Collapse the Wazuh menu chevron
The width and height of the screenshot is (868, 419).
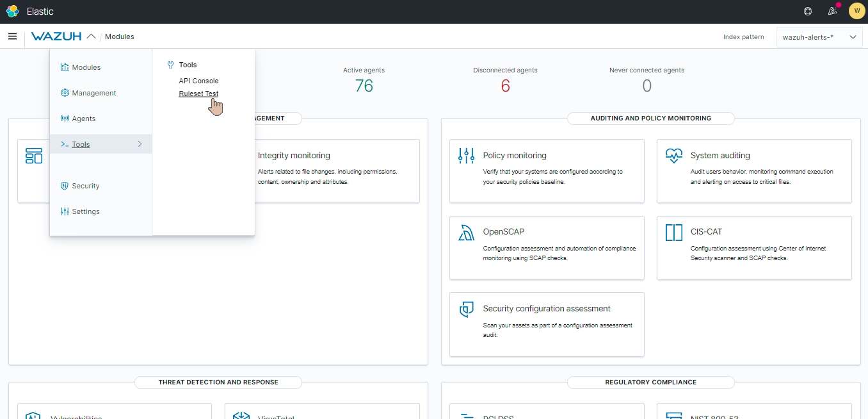coord(91,37)
